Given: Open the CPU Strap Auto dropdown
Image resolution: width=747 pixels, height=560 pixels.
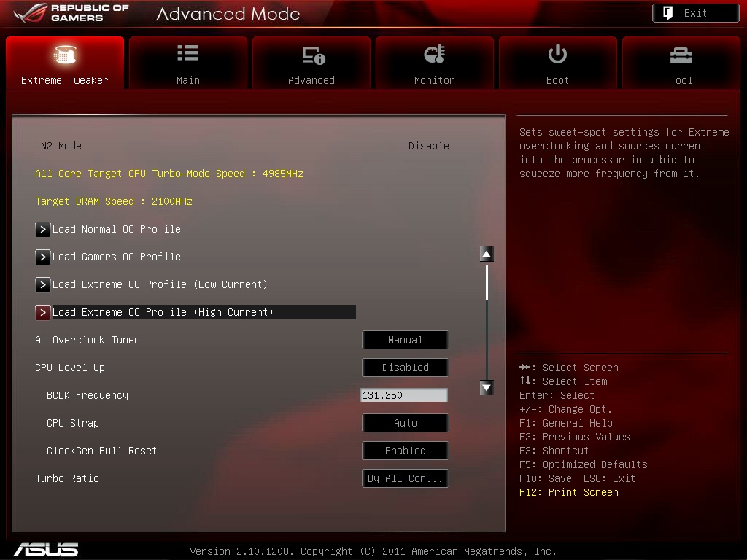Looking at the screenshot, I should (405, 423).
